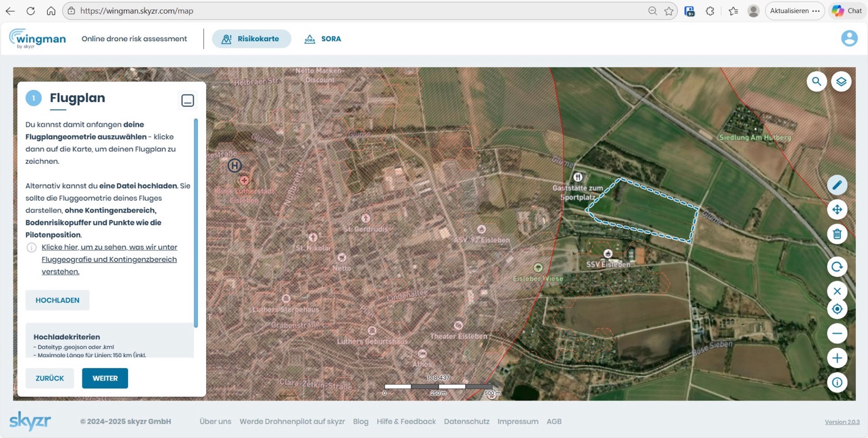This screenshot has width=868, height=438.
Task: Center map on my location
Action: point(837,309)
